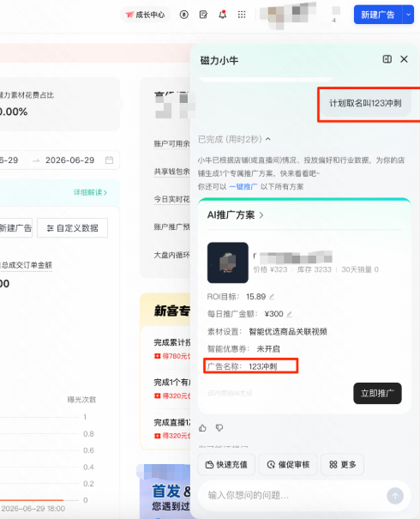
Task: Edit the 每日推广金额 ¥300 pencil icon
Action: point(290,314)
